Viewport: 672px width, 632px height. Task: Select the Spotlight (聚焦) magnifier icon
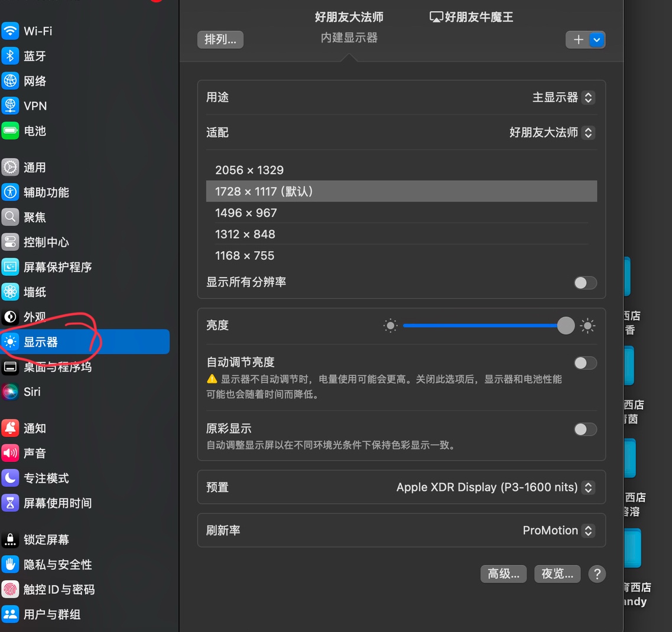(10, 217)
